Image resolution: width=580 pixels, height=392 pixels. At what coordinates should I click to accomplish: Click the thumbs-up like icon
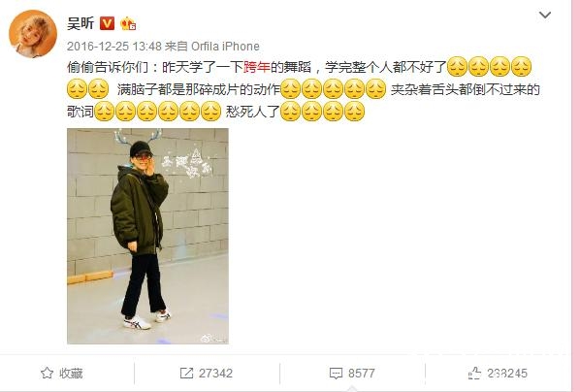point(474,373)
